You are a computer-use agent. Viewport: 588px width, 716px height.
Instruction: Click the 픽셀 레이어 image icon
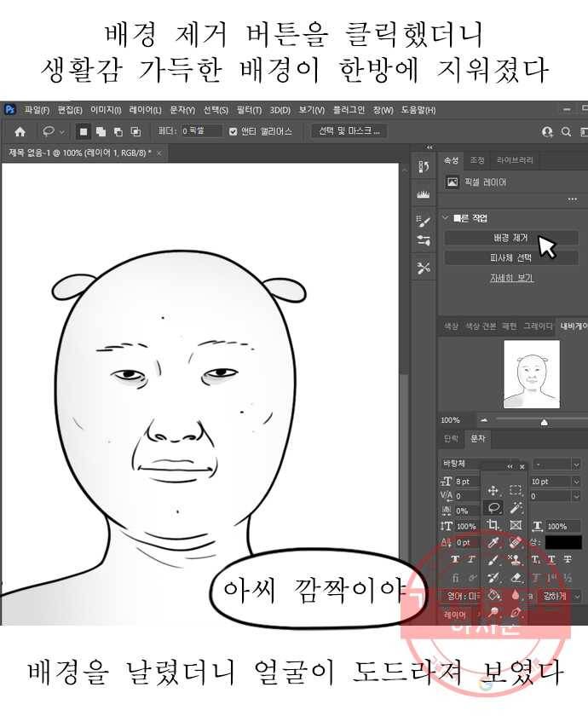tap(452, 182)
